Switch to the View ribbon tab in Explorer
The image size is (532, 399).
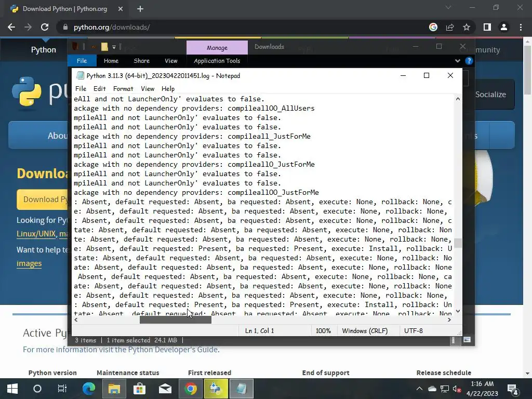[171, 61]
